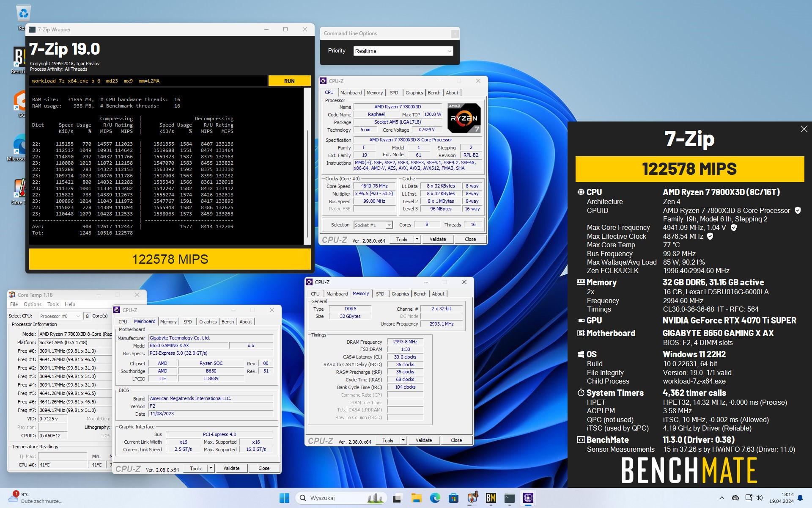Click the Windows Start button
812x508 pixels.
tap(284, 498)
